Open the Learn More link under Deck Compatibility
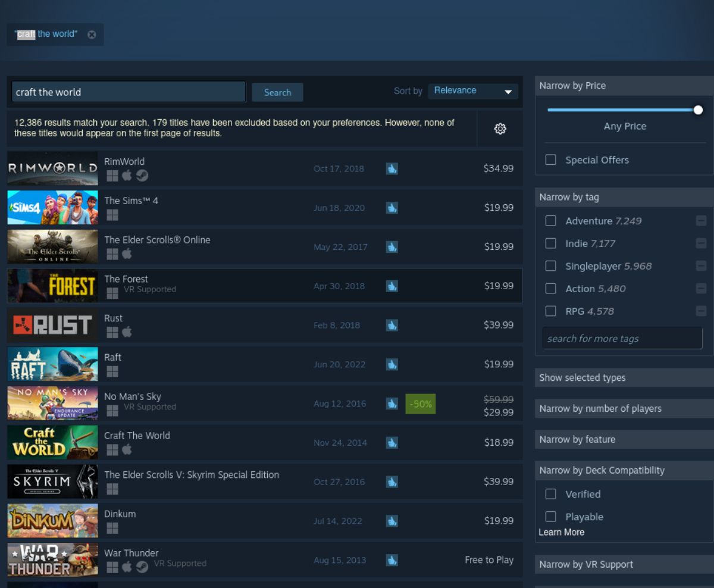 click(x=561, y=531)
